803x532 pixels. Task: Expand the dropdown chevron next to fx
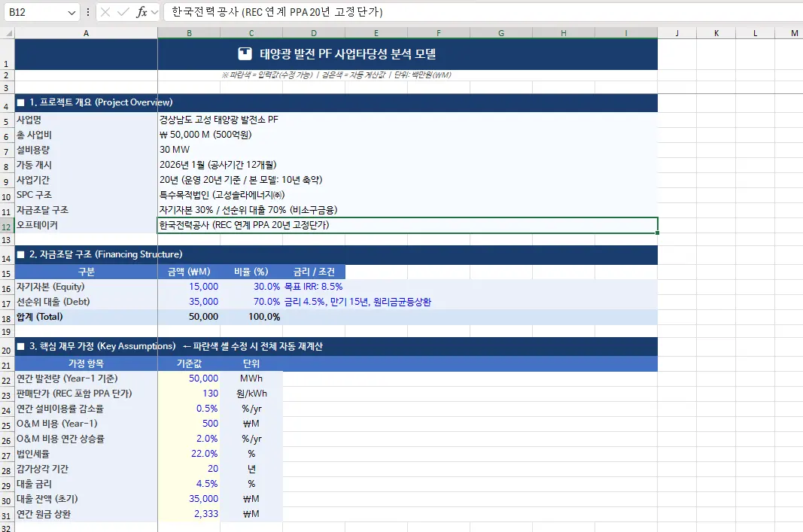(154, 13)
